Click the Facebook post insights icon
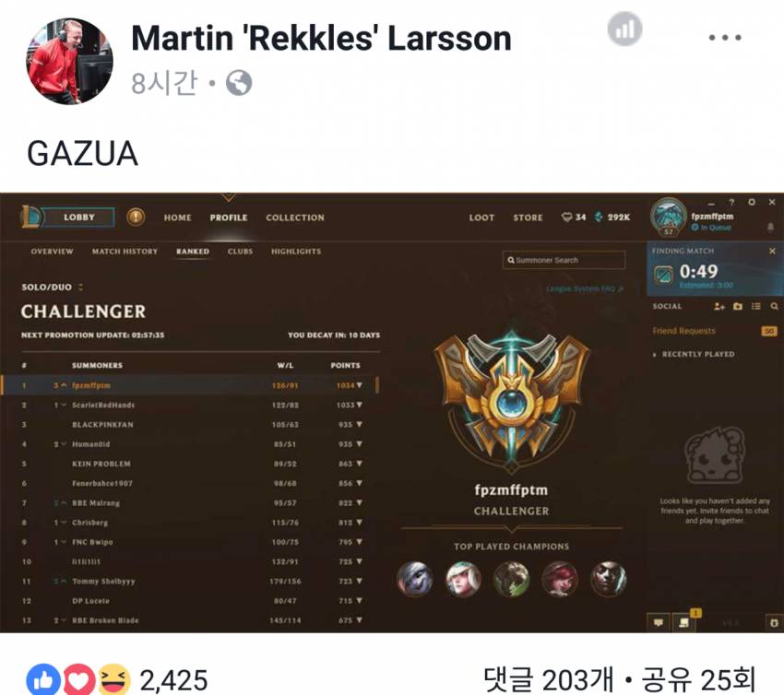The height and width of the screenshot is (695, 784). (x=624, y=29)
